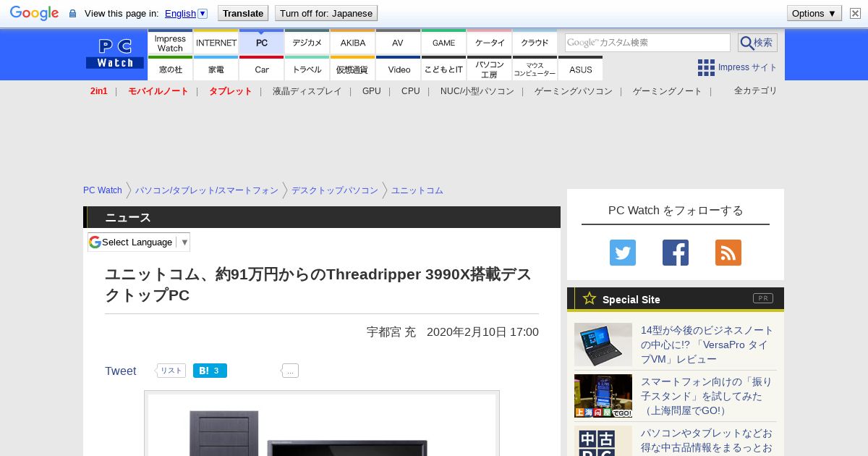Open the VersaPro タイプVM review link
The height and width of the screenshot is (456, 868).
point(707,345)
